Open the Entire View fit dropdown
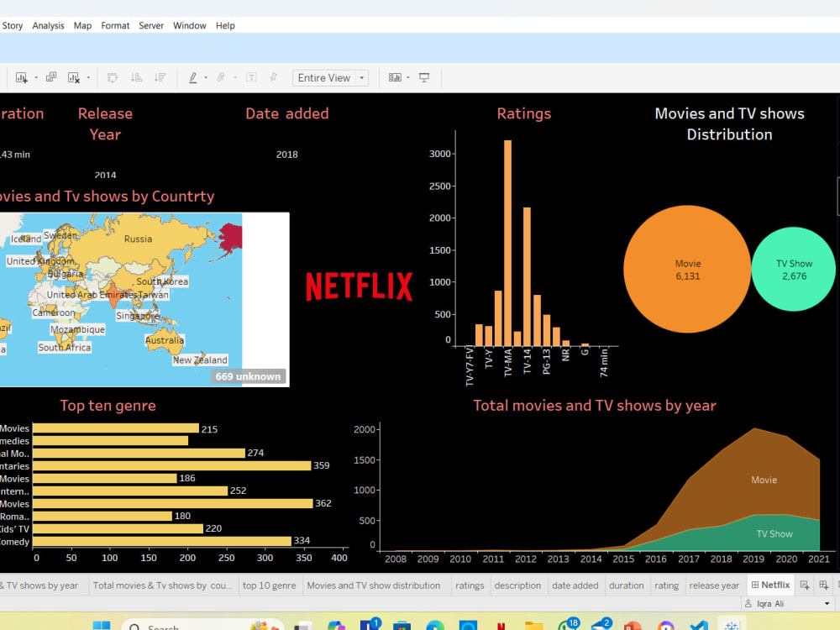The height and width of the screenshot is (630, 840). pos(362,77)
